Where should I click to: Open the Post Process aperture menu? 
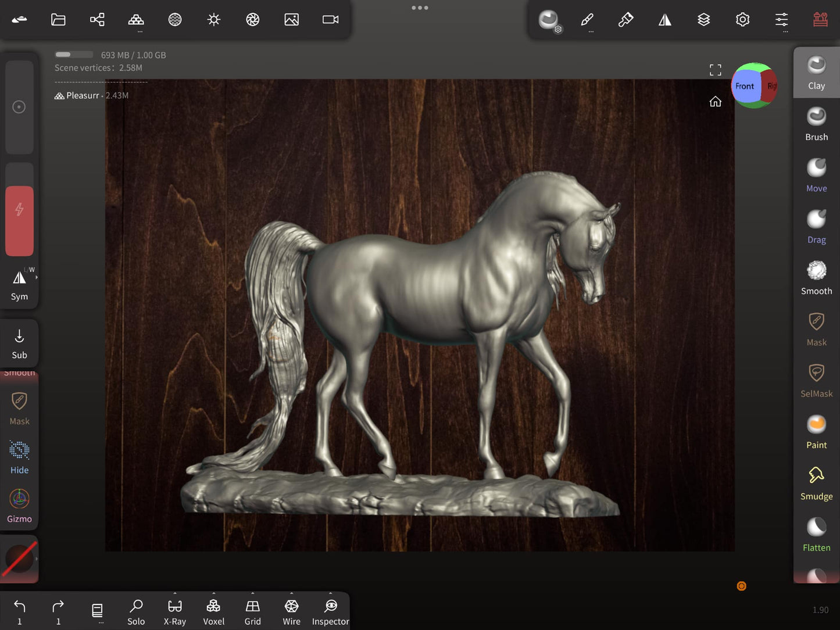(253, 20)
